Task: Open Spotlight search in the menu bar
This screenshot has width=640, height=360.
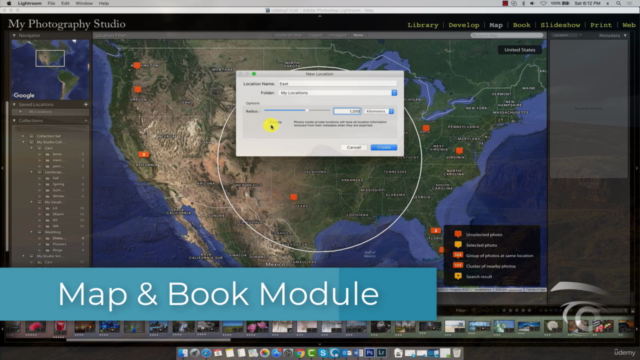Action: tap(619, 3)
